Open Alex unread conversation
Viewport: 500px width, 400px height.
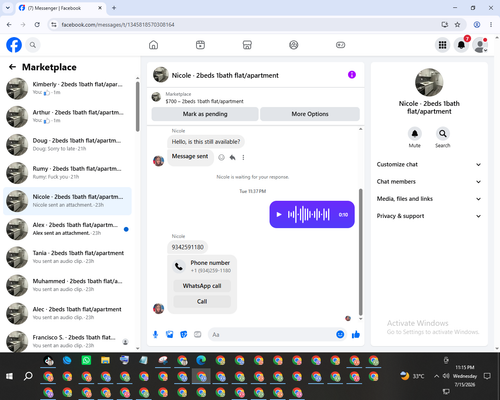point(67,229)
